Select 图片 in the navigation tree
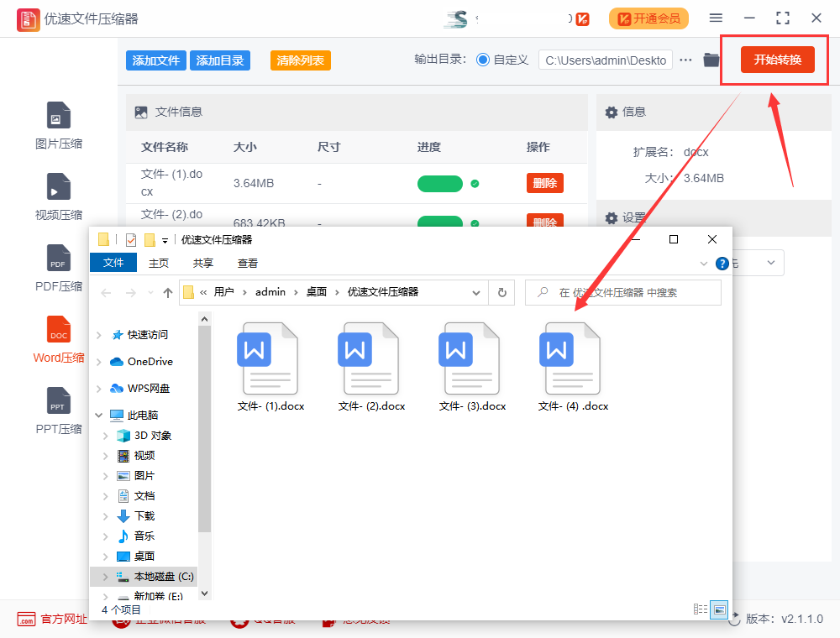 (x=144, y=476)
